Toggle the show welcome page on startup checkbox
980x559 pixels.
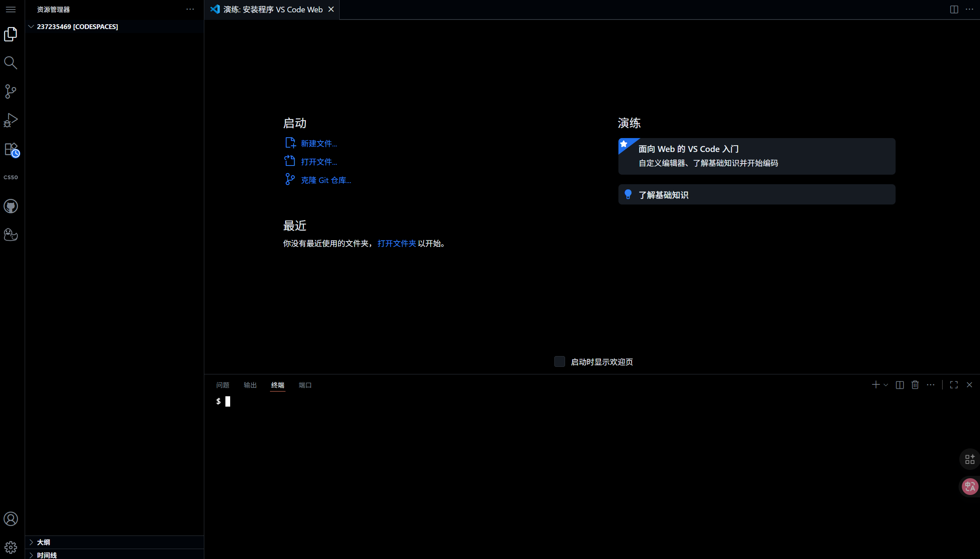pos(559,361)
